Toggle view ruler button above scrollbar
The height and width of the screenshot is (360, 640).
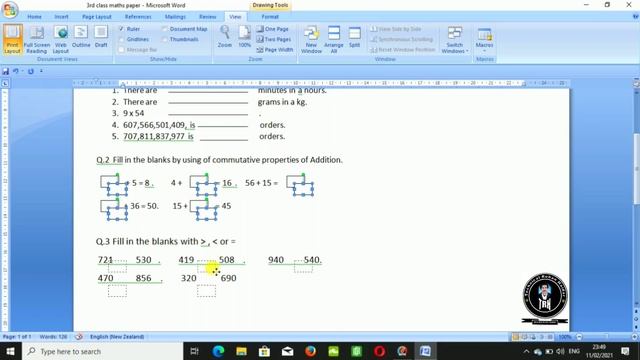(636, 84)
